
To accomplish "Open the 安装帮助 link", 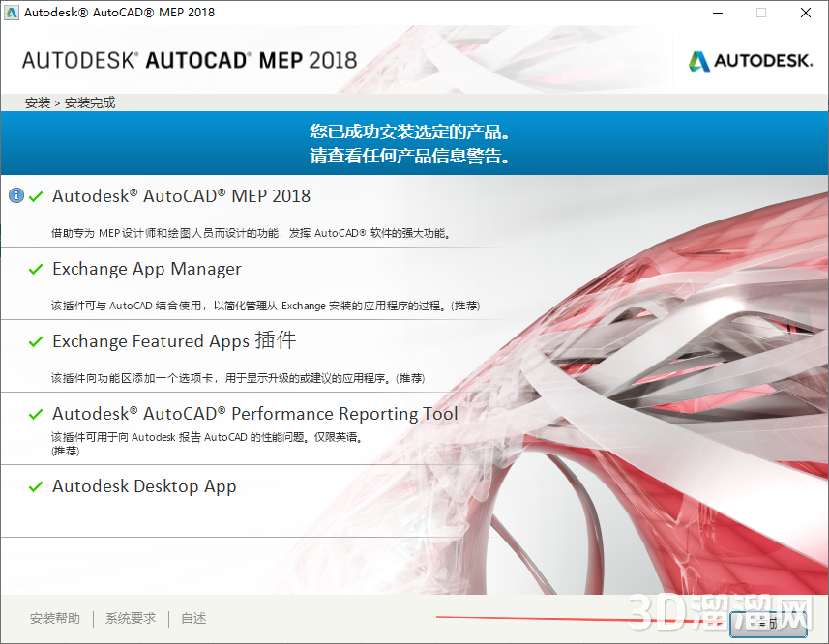I will click(55, 618).
